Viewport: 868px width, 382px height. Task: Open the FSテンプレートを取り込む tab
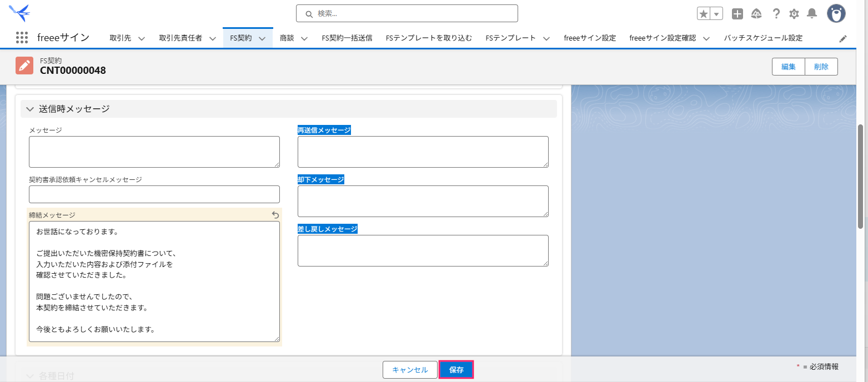tap(429, 38)
